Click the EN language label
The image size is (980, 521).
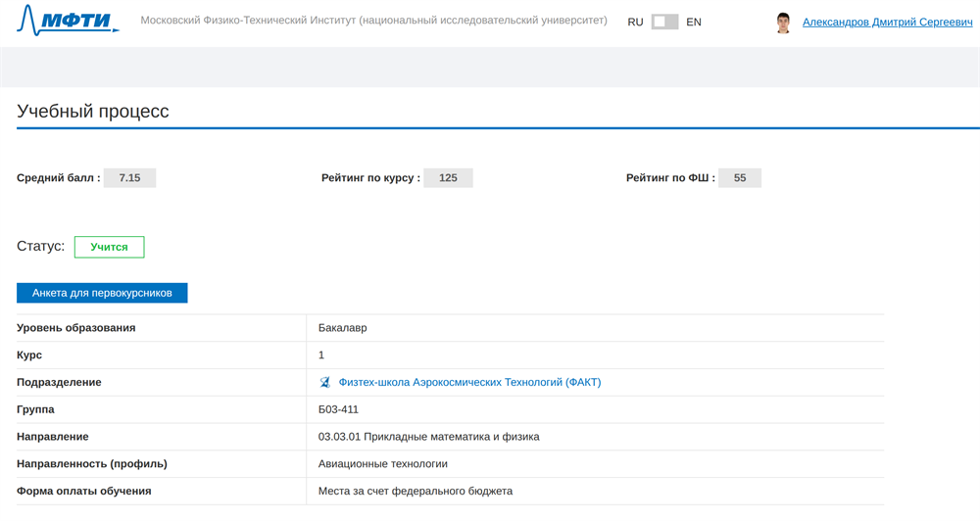694,22
